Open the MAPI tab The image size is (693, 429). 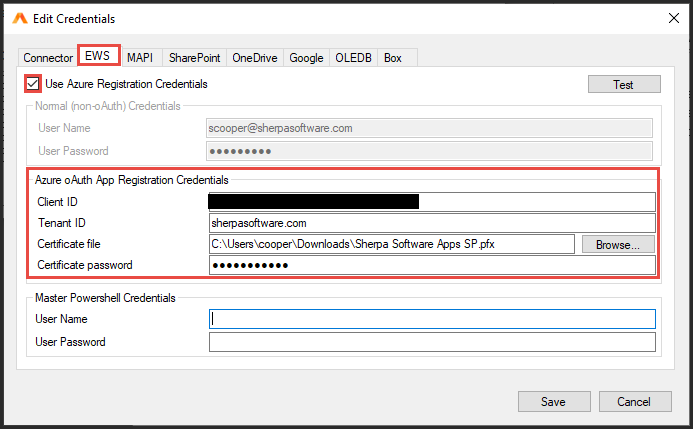tap(140, 58)
